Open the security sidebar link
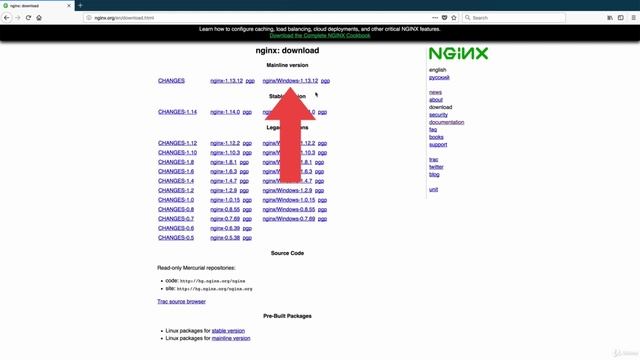Screen dimensions: 640x360 click(438, 115)
